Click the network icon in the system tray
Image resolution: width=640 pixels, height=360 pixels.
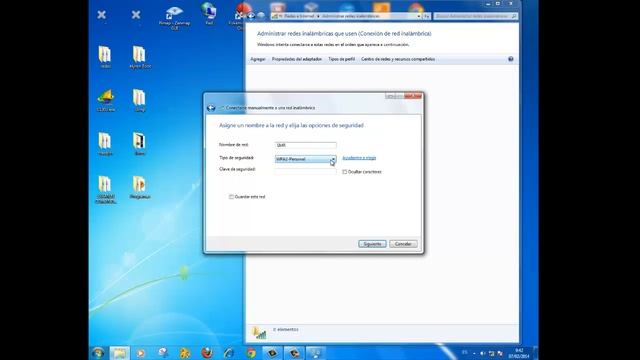click(x=491, y=353)
